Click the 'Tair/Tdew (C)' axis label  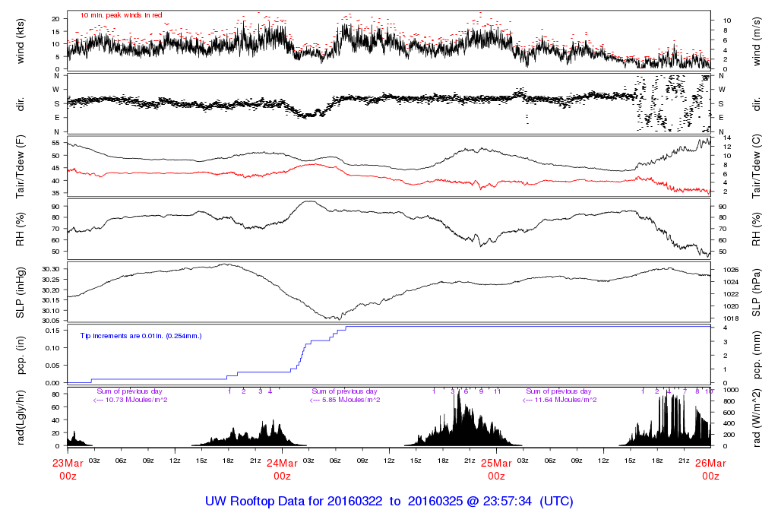[x=756, y=166]
